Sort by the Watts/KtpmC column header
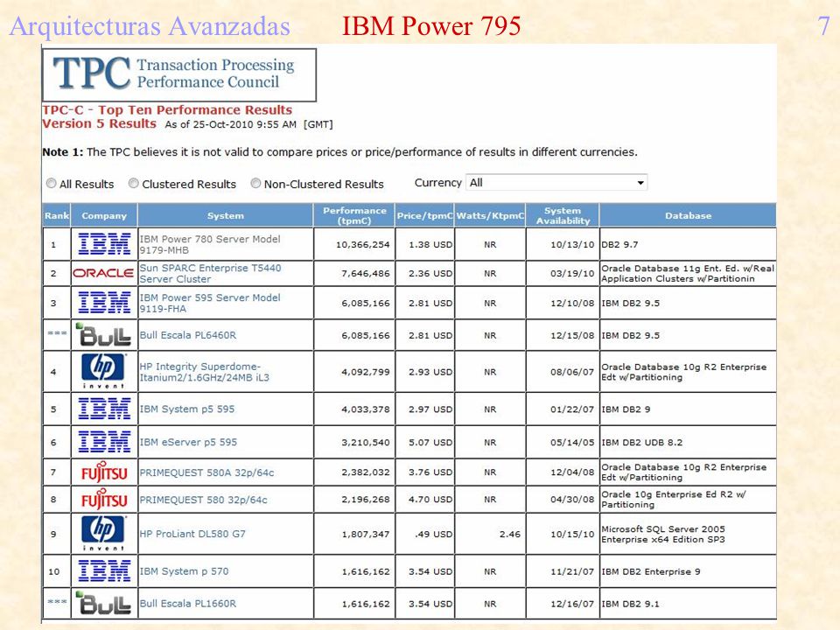The image size is (840, 630). (x=490, y=215)
